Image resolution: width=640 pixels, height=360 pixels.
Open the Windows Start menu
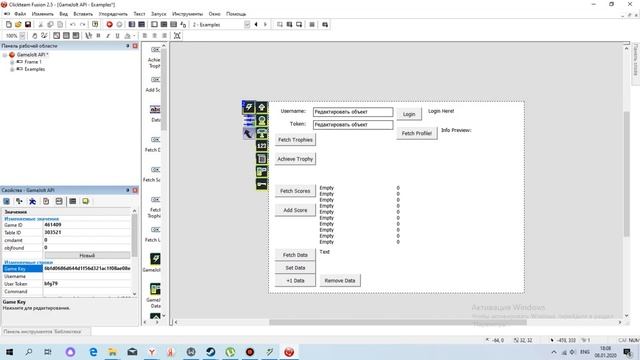pyautogui.click(x=9, y=352)
